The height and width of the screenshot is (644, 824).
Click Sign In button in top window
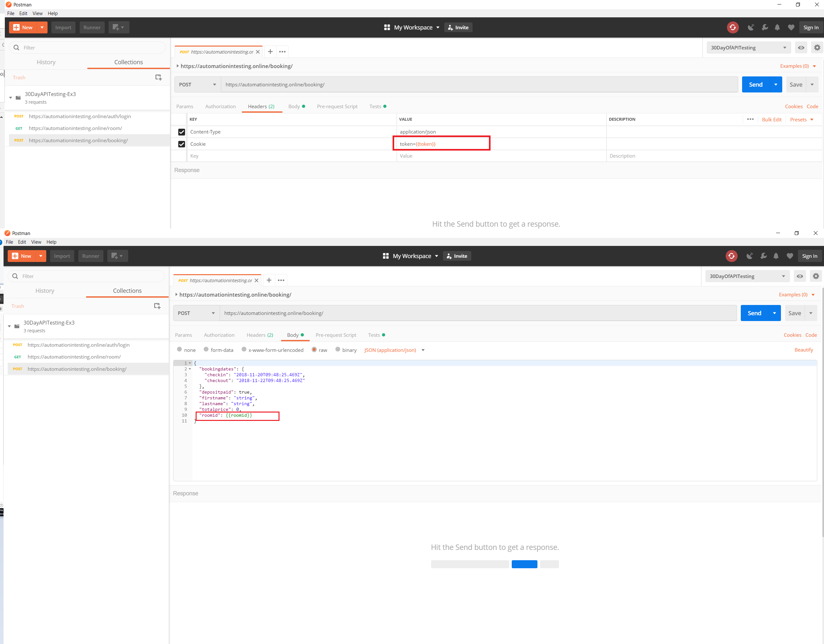(811, 27)
